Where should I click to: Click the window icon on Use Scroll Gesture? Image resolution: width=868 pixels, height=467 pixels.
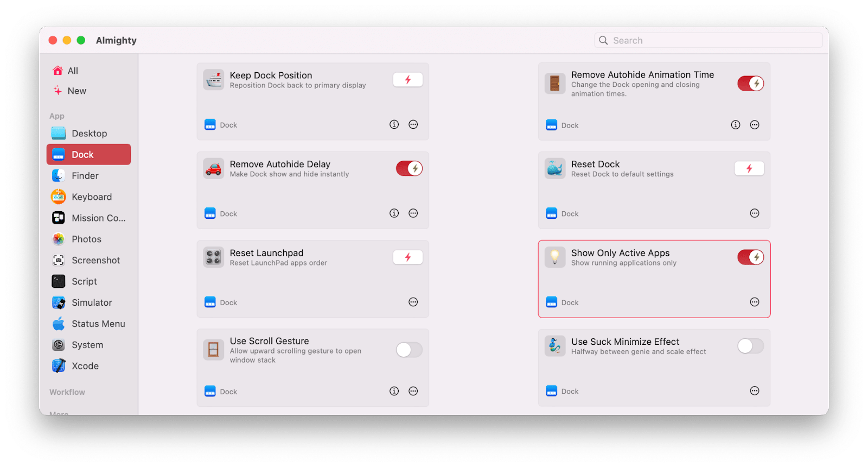pyautogui.click(x=214, y=350)
